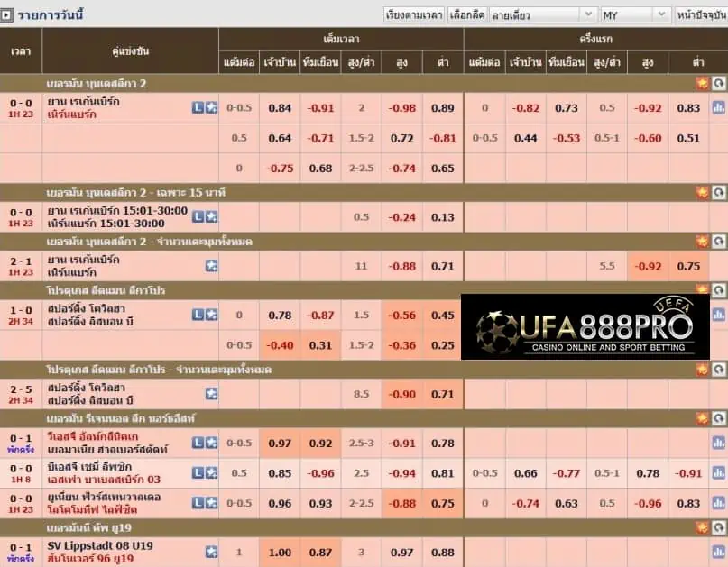Favorite the เยอรมัน รีเจนนอล ลีก นอร์ธอีสท์ league

702,419
